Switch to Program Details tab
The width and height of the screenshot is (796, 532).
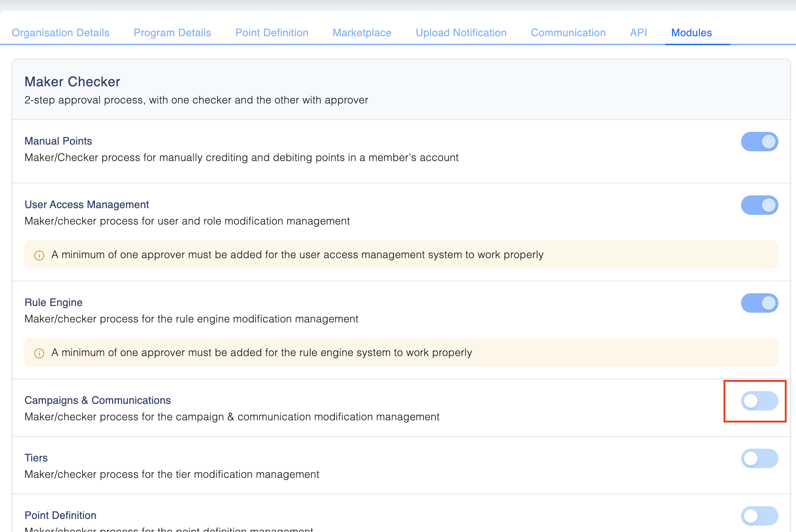click(x=172, y=33)
